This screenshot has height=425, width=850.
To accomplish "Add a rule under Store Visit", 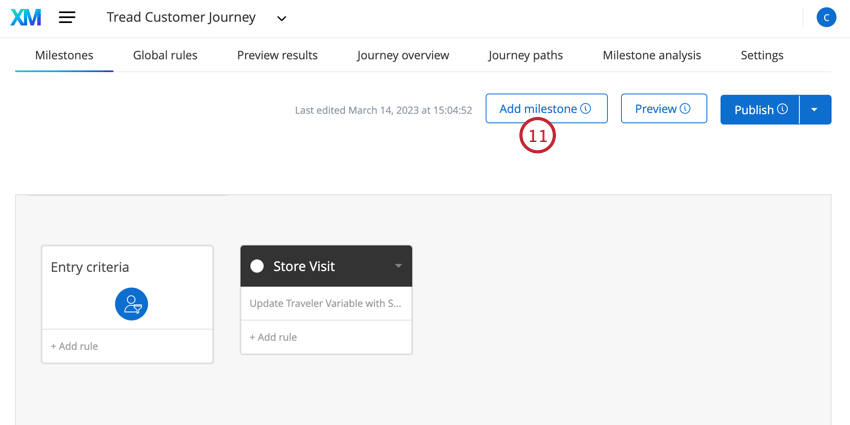I will [x=273, y=337].
